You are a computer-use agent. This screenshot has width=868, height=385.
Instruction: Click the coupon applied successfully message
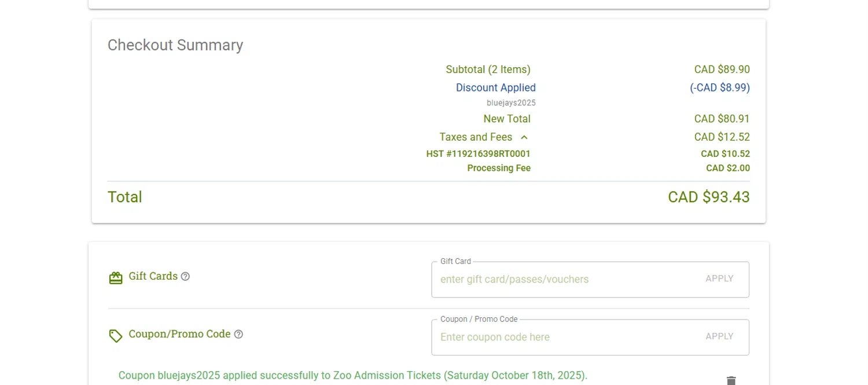(x=352, y=375)
